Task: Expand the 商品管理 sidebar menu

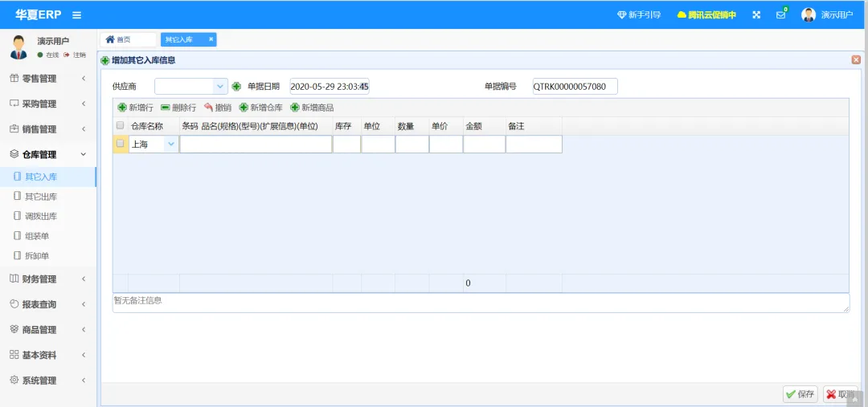Action: (48, 330)
